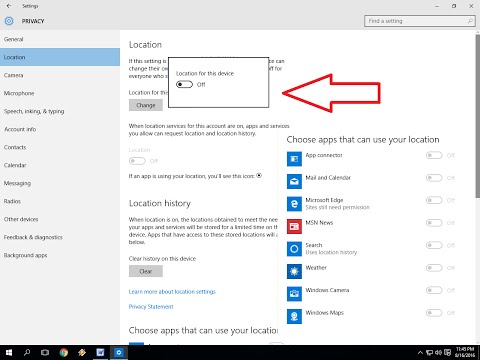Open Learn more about location settings

click(x=172, y=292)
